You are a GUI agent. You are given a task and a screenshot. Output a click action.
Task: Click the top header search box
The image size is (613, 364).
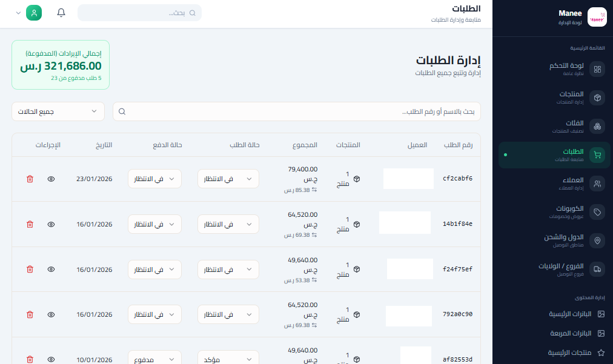(139, 13)
